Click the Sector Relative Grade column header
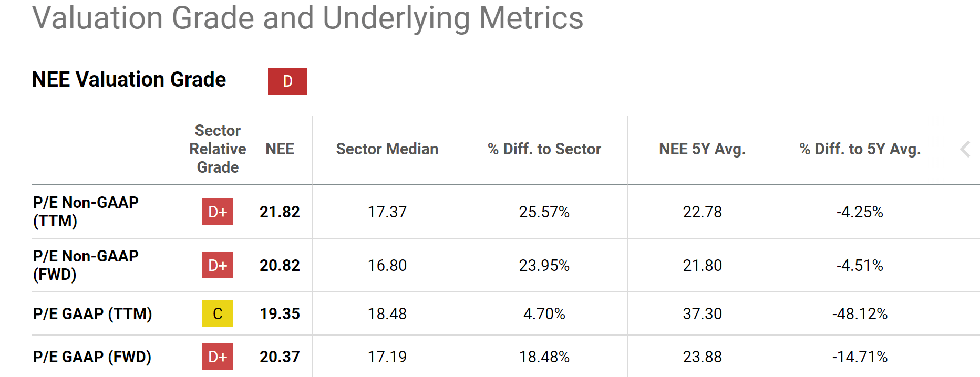This screenshot has height=377, width=980. coord(218,149)
